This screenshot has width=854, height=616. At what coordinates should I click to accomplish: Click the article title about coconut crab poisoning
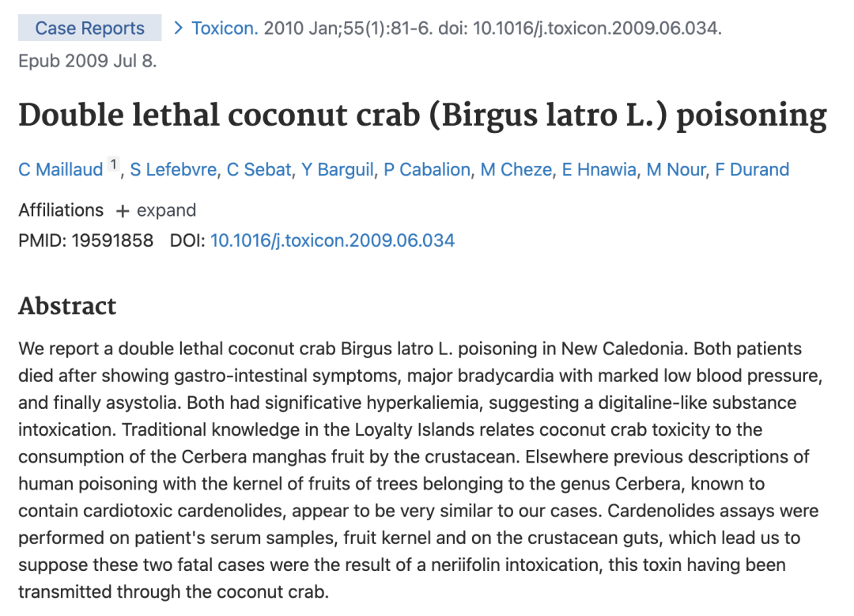422,115
